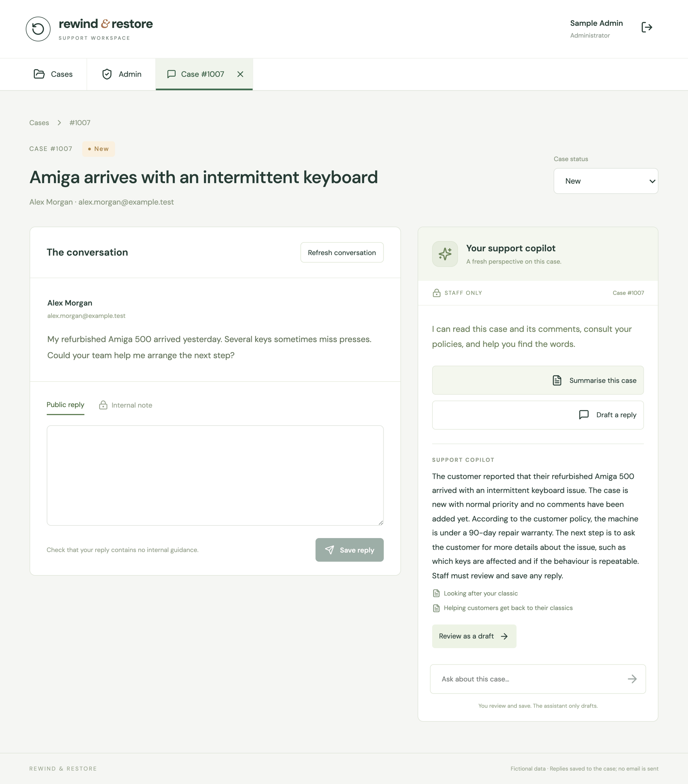Open the Case status dropdown
Screen dimensions: 688x784
pyautogui.click(x=605, y=181)
